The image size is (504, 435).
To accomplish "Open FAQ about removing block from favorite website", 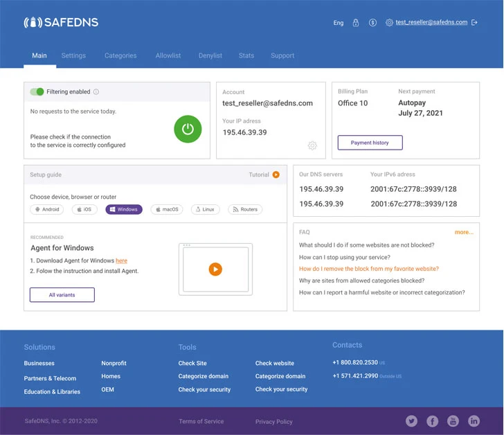I will tap(369, 269).
